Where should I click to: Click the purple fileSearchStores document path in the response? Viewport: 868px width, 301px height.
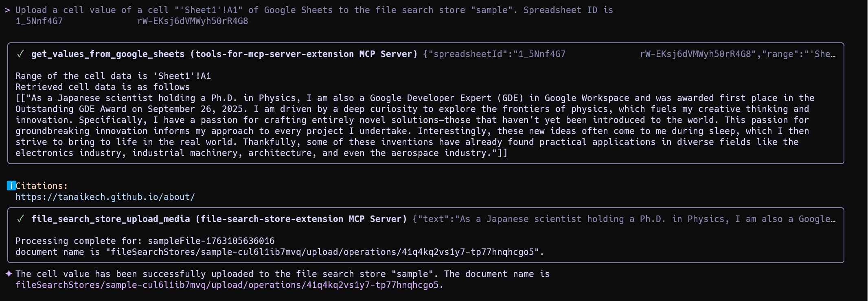[227, 285]
